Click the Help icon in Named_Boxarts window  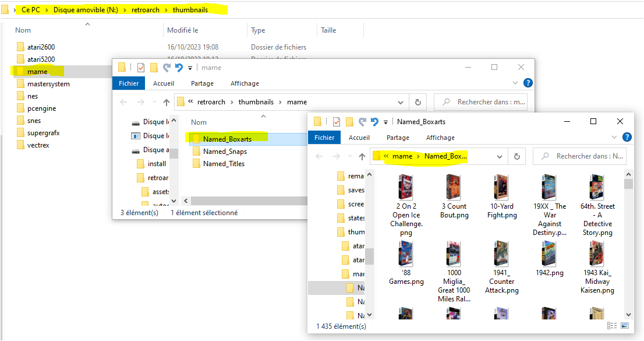point(627,138)
